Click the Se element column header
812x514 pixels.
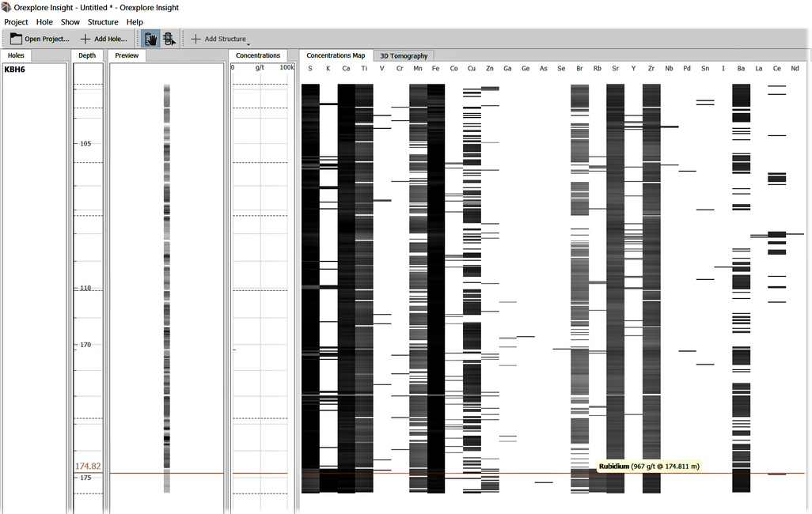[x=561, y=68]
